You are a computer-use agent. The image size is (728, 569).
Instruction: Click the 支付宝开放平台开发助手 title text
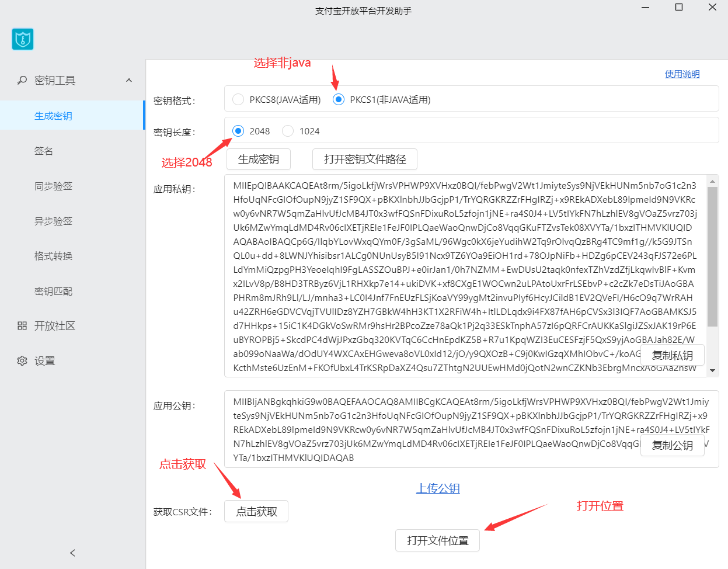click(364, 11)
